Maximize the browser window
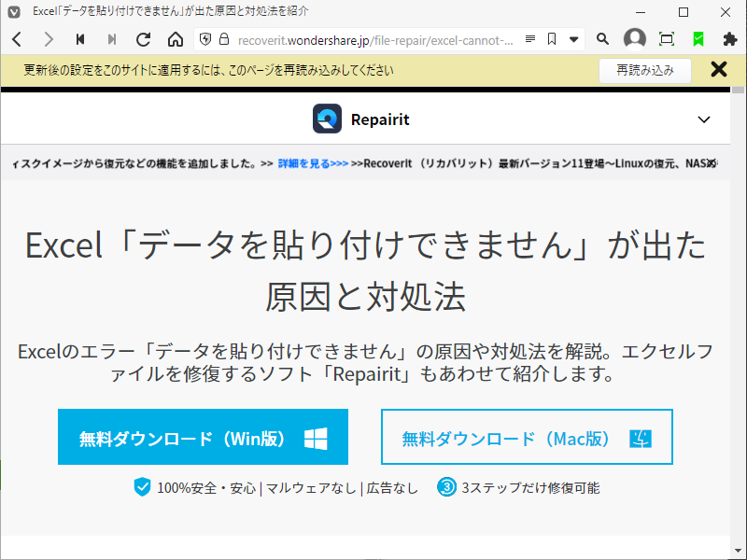The height and width of the screenshot is (560, 747). click(x=684, y=12)
